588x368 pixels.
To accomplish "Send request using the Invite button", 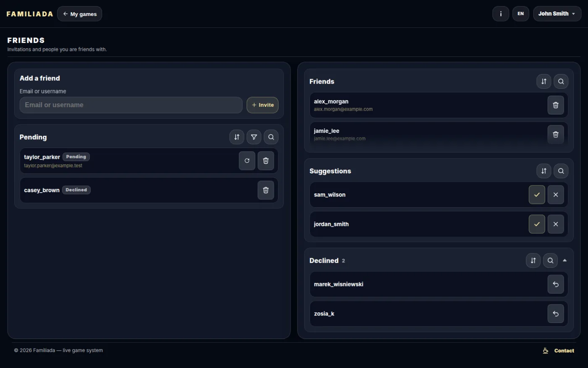I will pyautogui.click(x=262, y=105).
